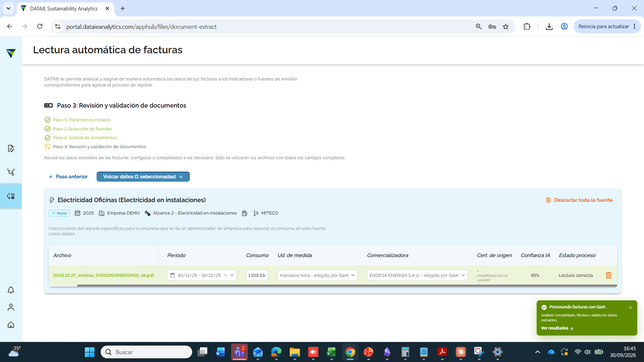Open the document edit sidebar icon

point(11,148)
